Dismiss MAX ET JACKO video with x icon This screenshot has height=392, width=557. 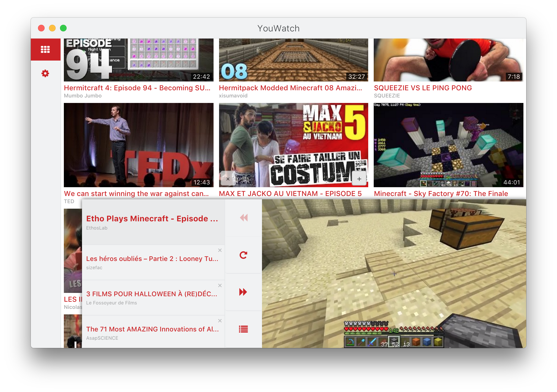click(x=228, y=179)
